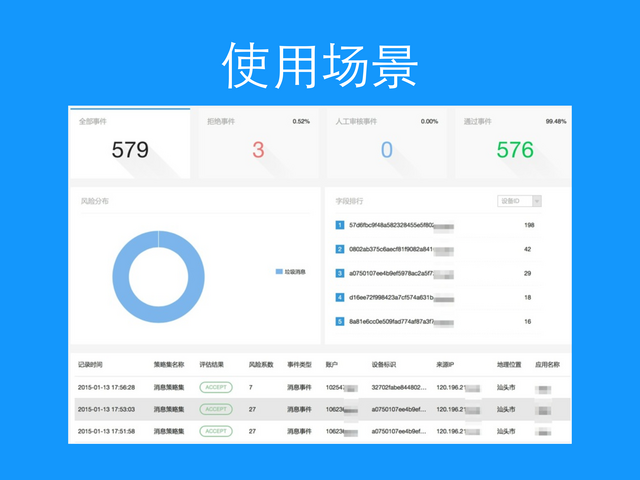Sort by the 策略集名称 column header

169,364
